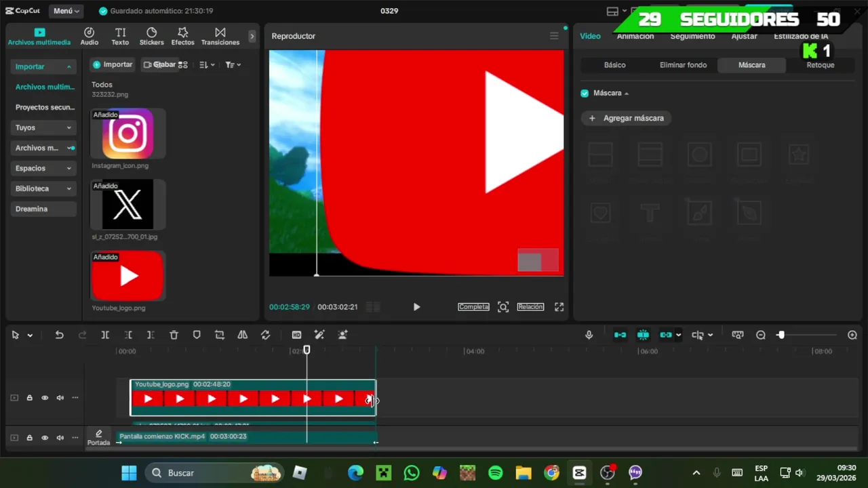The height and width of the screenshot is (488, 868).
Task: Toggle clip linkage
Action: coord(666,335)
